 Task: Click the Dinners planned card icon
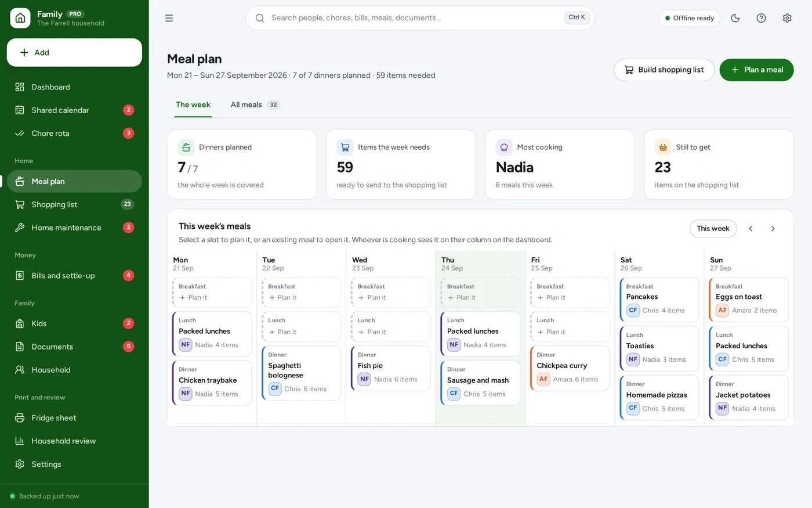(186, 147)
